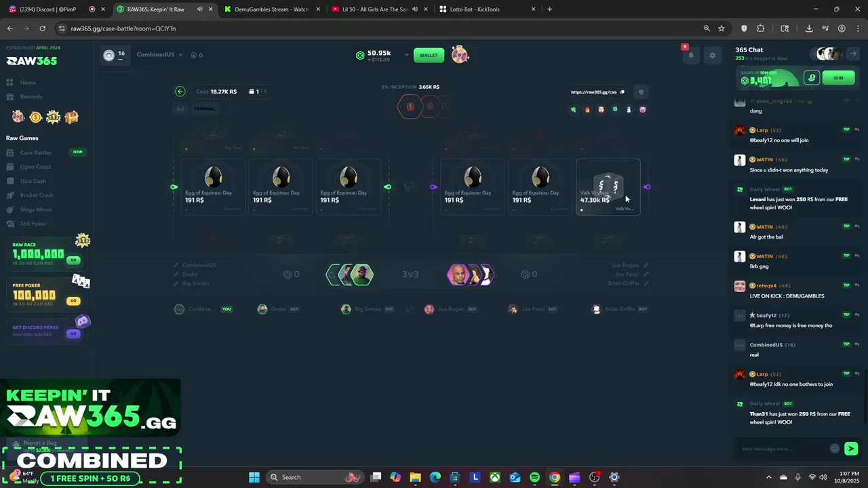
Task: Click the rain coin icon beside JOIN
Action: click(x=812, y=78)
